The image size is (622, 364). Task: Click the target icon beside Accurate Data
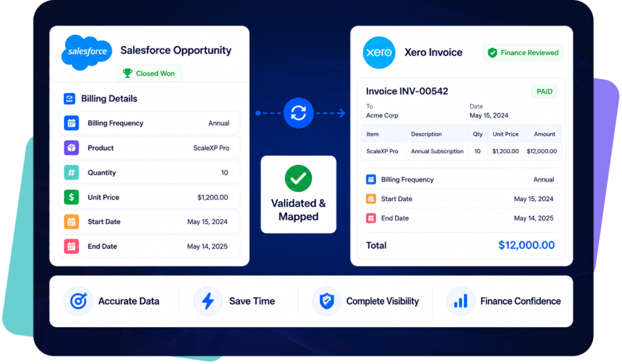(78, 301)
